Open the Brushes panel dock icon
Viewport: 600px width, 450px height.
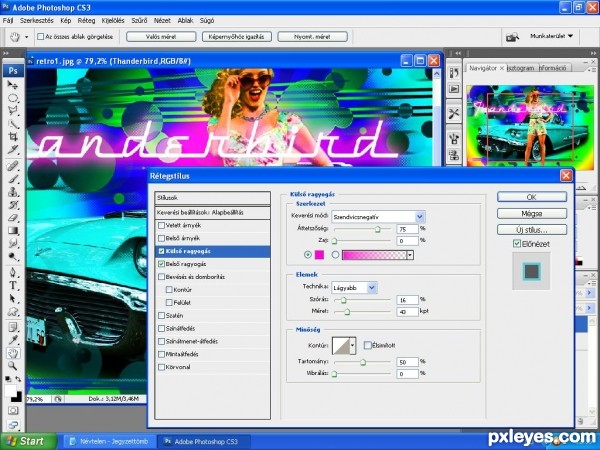click(x=454, y=138)
